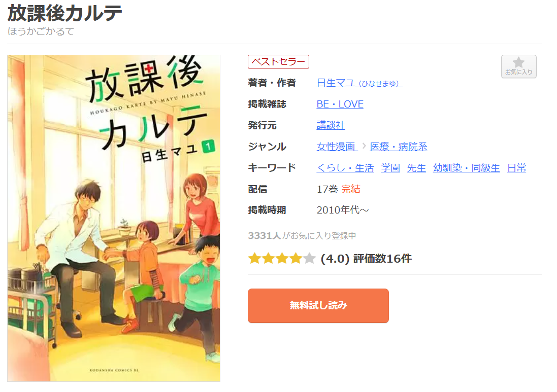The height and width of the screenshot is (392, 557).
Task: Click the gray fifth rating star
Action: pos(309,259)
